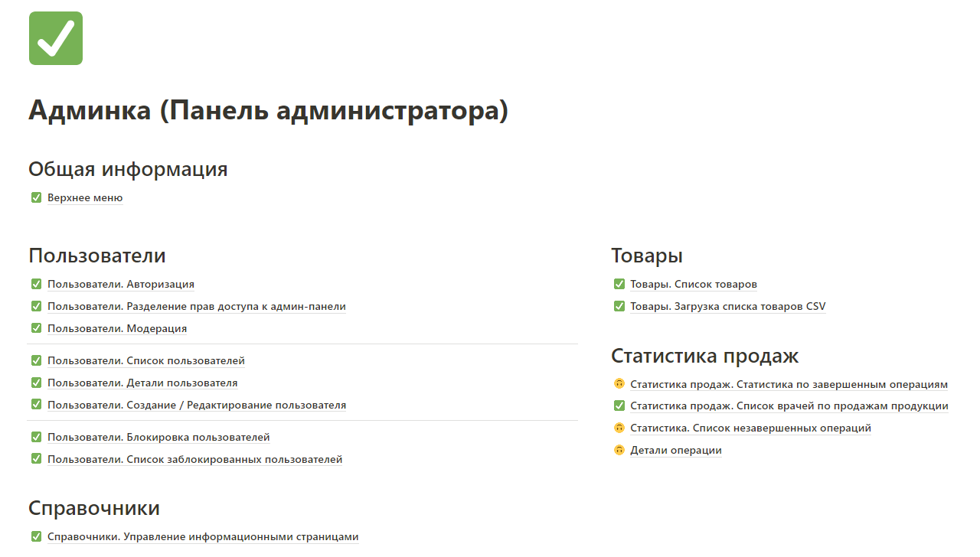Open Пользователи. Блокировка пользователей link

tap(158, 437)
